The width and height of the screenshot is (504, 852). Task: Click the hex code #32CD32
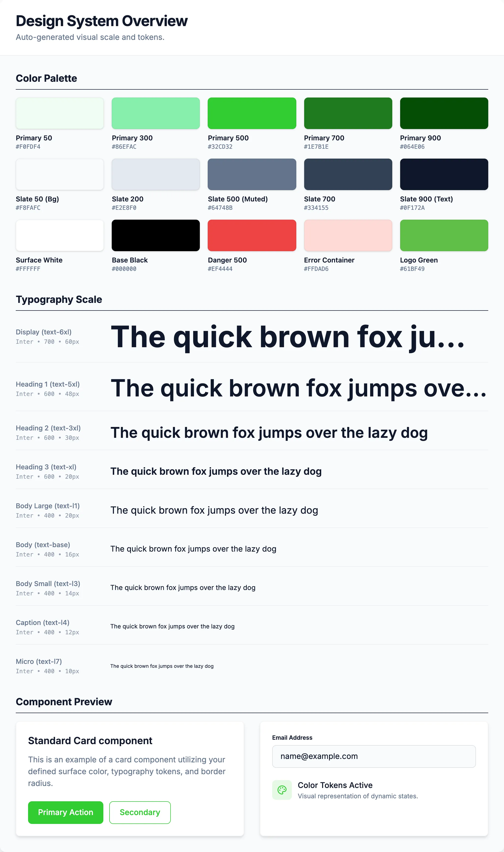220,147
